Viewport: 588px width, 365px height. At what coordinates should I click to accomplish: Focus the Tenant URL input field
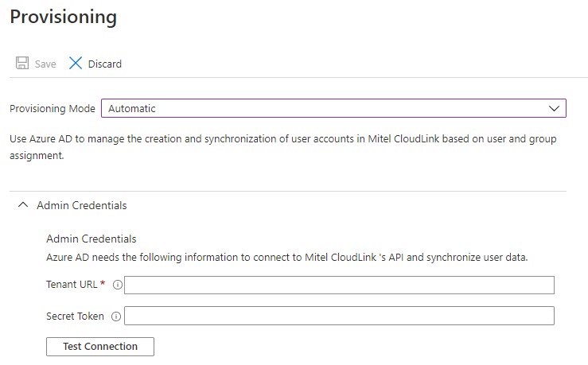point(339,285)
